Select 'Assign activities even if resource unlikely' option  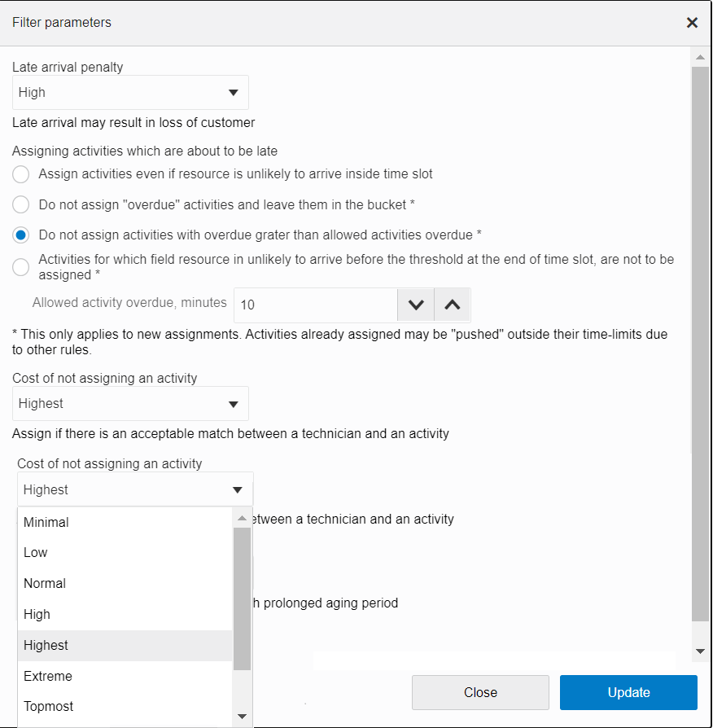click(x=22, y=174)
